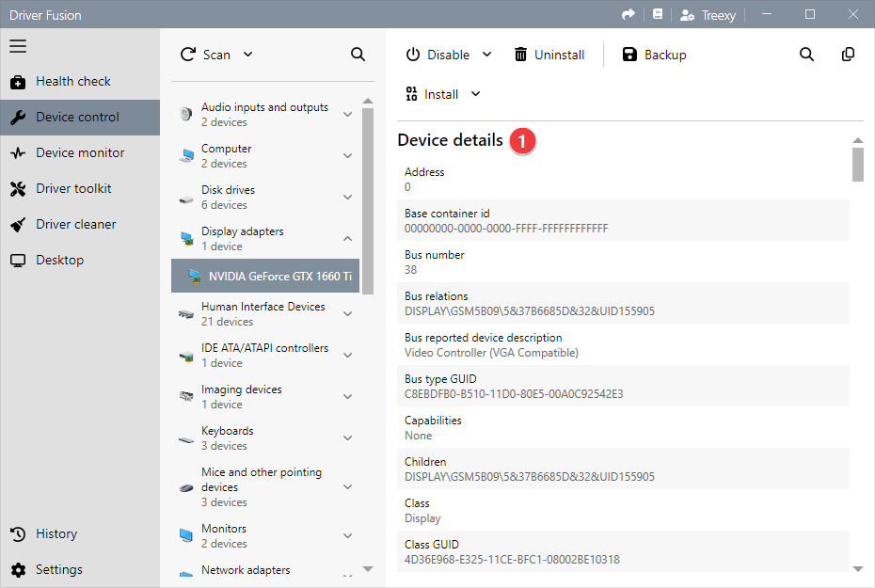Screen dimensions: 875x588
Task: Click the Audio inputs and outputs speaker icon
Action: 186,114
